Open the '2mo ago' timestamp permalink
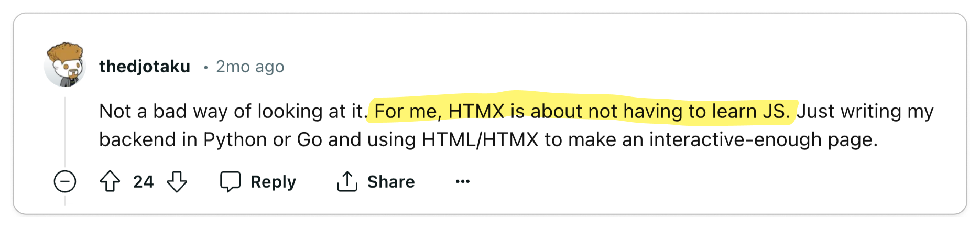Viewport: 980px width, 227px height. click(250, 67)
